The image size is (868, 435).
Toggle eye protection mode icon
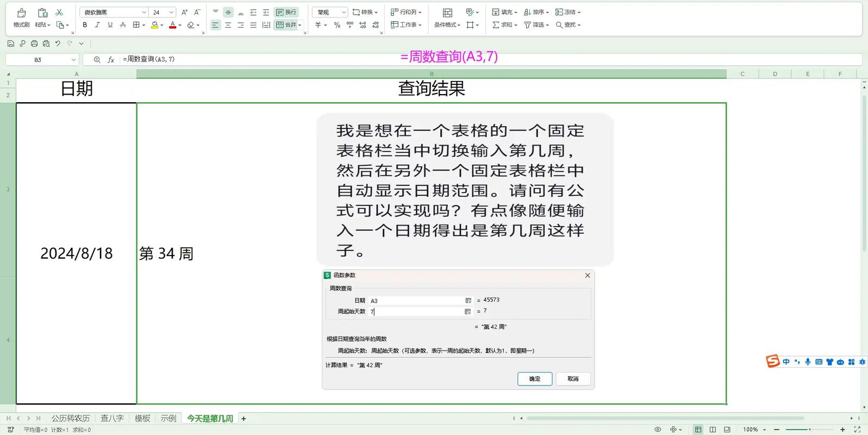tap(658, 430)
